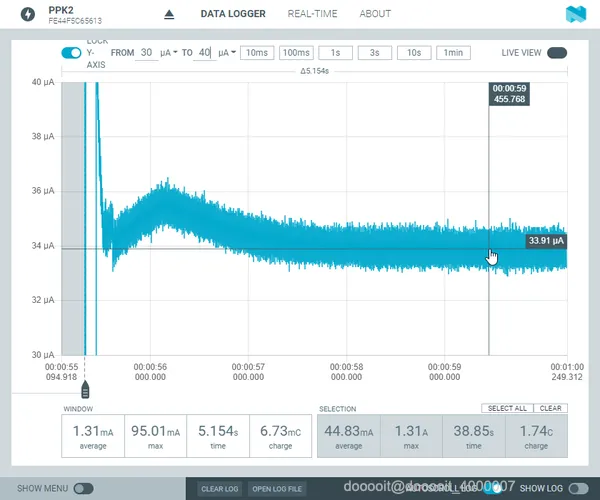Open the ABOUT tab
This screenshot has height=500, width=600.
(x=375, y=14)
